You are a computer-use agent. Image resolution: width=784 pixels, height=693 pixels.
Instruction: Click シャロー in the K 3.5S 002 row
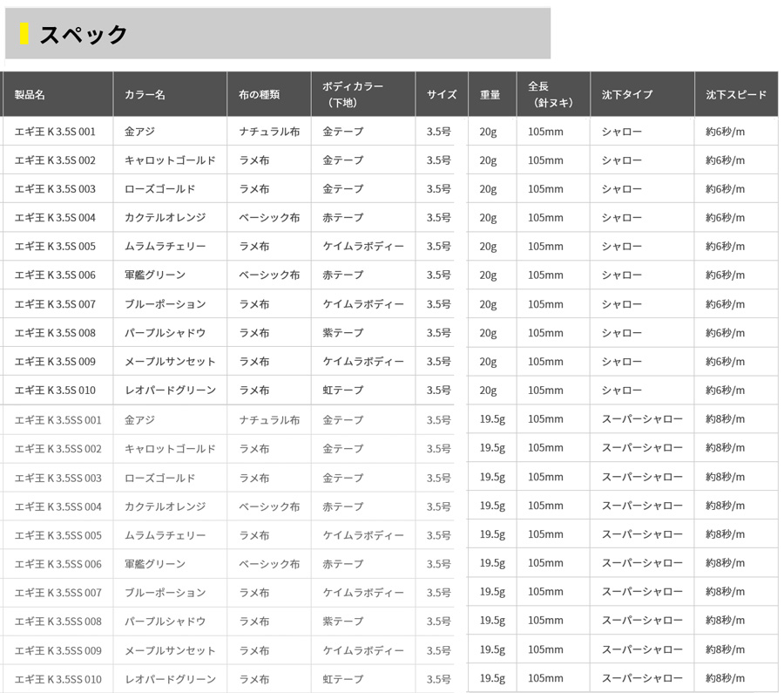pyautogui.click(x=621, y=160)
